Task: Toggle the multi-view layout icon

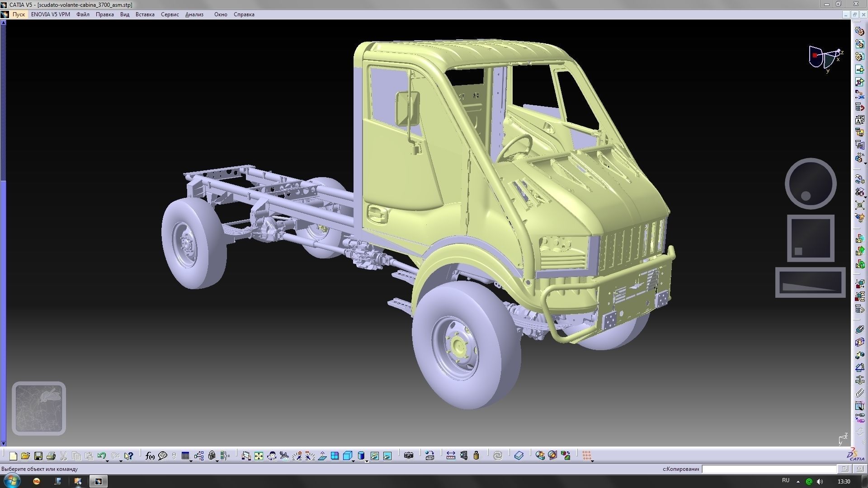Action: point(335,455)
